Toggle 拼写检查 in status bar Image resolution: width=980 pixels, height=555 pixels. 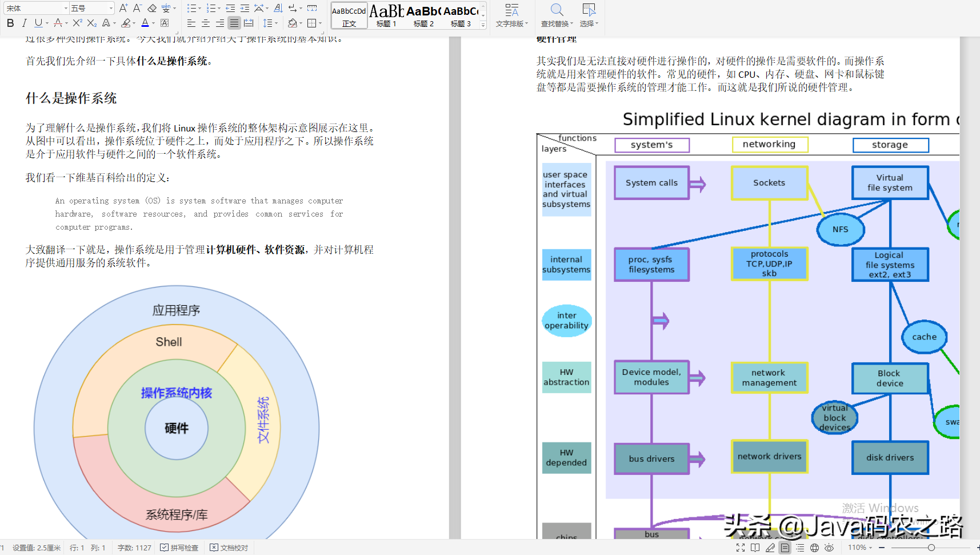(x=179, y=548)
